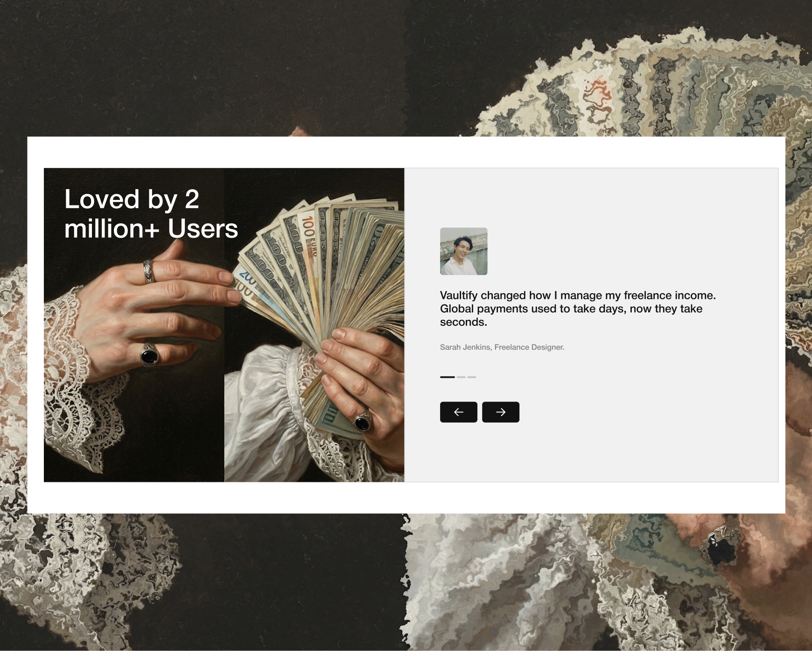
Task: Go to the previous testimonial with left arrow
Action: pos(458,412)
